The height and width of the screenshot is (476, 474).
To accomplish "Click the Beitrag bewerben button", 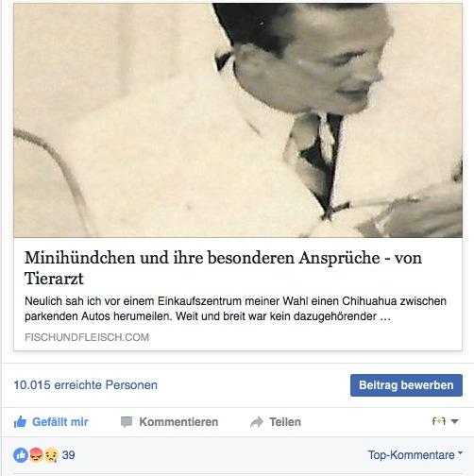I will (406, 385).
